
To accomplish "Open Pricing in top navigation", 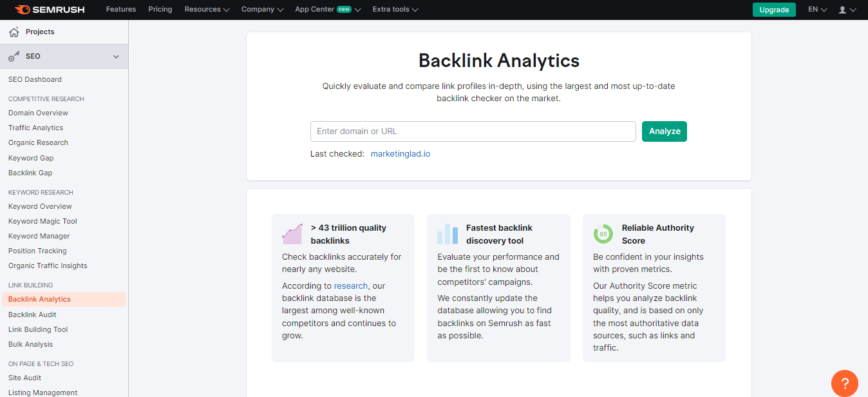I will (160, 10).
